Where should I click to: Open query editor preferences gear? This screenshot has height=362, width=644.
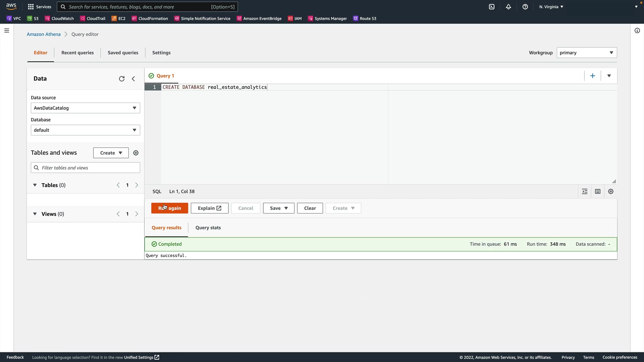point(611,191)
